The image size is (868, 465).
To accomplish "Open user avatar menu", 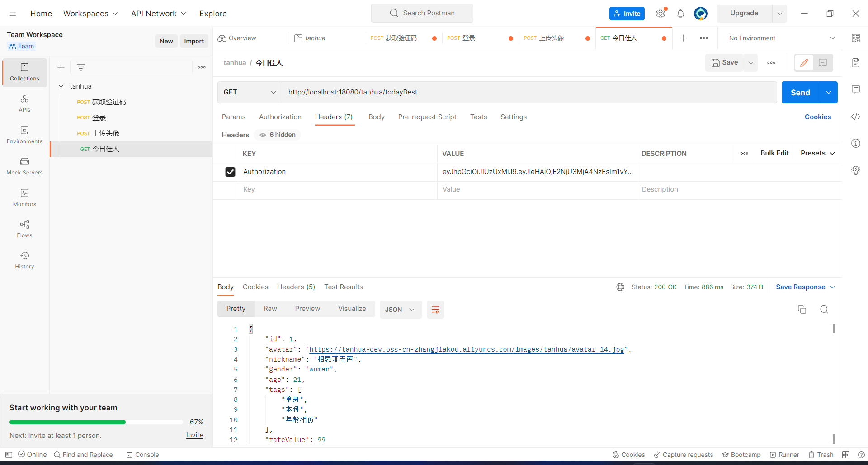I will 701,14.
